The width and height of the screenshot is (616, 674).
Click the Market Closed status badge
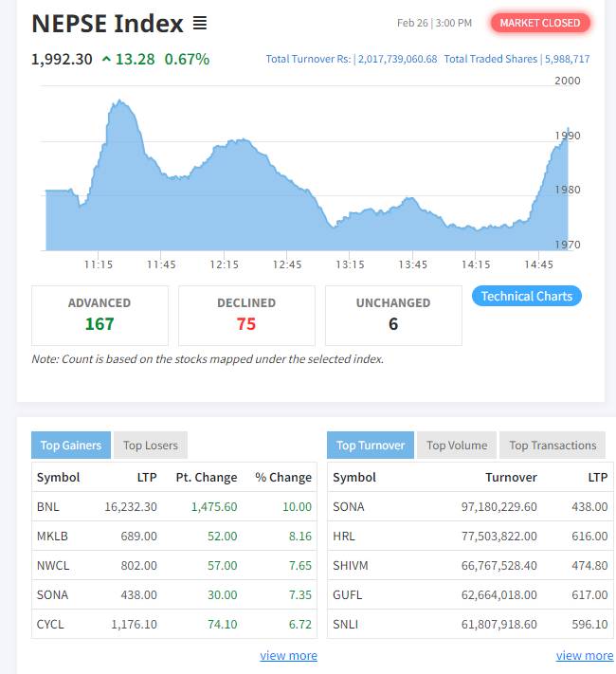coord(540,23)
